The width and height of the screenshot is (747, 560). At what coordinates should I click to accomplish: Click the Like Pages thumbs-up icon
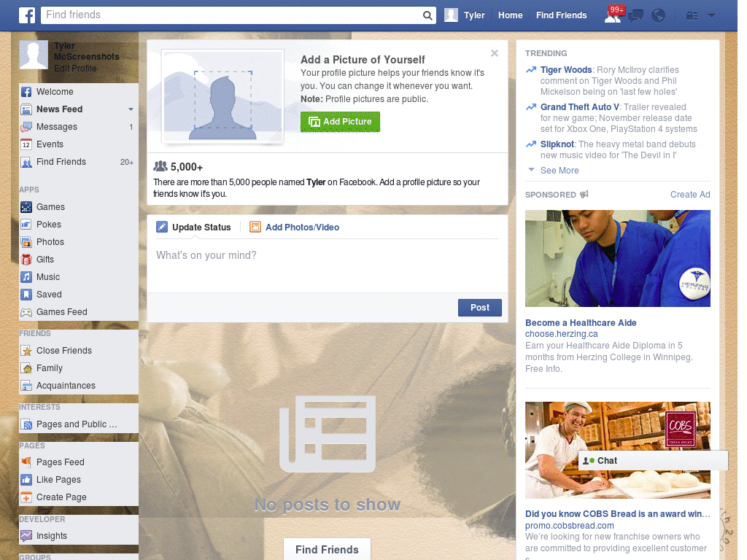26,480
